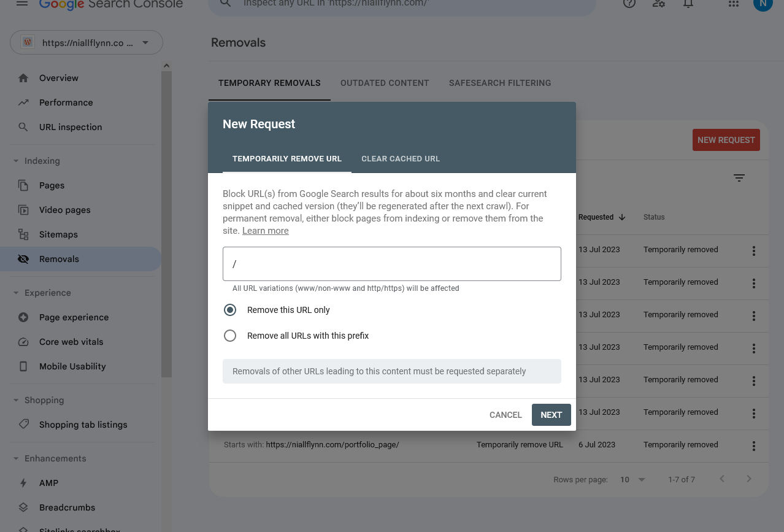Go to next page arrow in pagination
This screenshot has width=784, height=532.
click(x=749, y=479)
